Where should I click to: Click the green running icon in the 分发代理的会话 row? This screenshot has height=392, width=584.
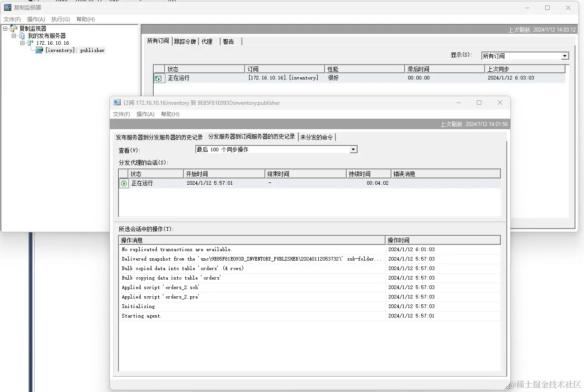coord(123,183)
